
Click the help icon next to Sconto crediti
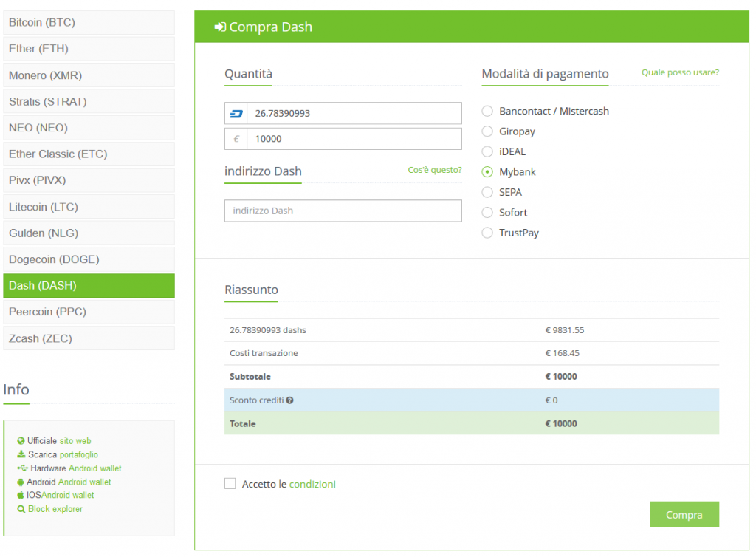pos(290,400)
